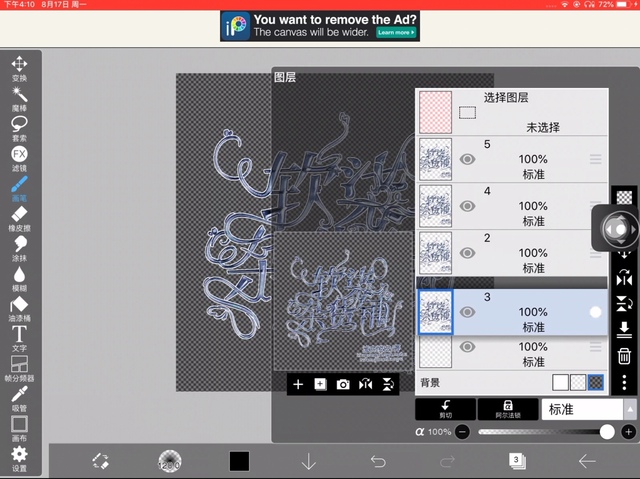Screen dimensions: 640x479
Task: Hide layer 5 using its eye icon
Action: [467, 159]
